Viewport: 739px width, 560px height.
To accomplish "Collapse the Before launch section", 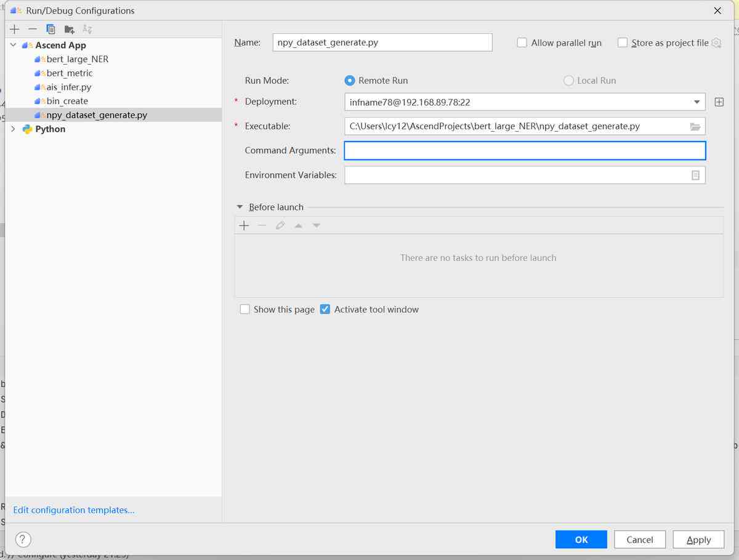I will pos(240,207).
